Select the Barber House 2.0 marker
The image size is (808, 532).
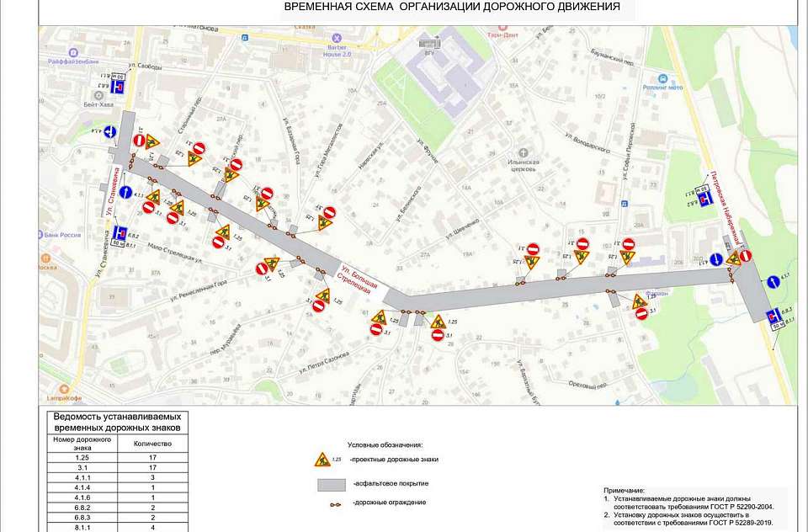(x=338, y=38)
